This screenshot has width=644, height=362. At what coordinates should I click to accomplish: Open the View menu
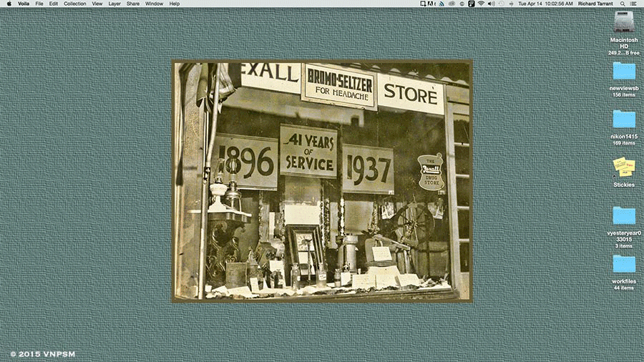(x=97, y=4)
